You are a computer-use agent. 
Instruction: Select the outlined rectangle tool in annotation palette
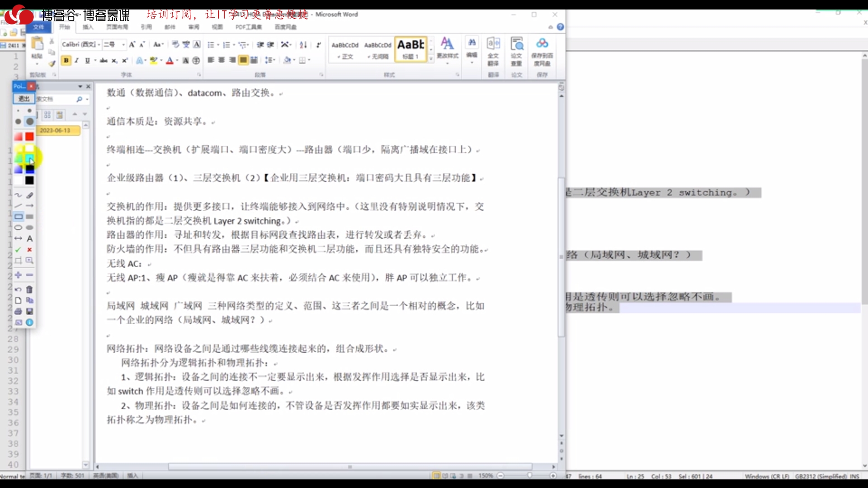point(18,217)
